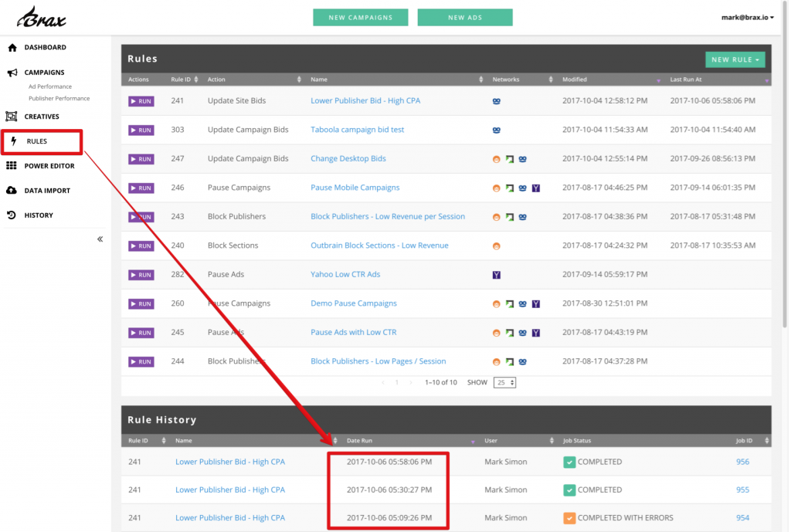Expand the New Rule dropdown button
791x532 pixels.
(735, 59)
